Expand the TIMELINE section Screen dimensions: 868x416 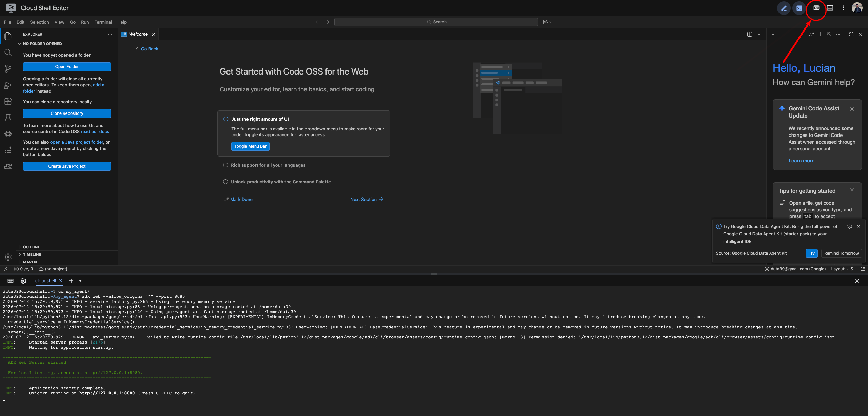pyautogui.click(x=67, y=254)
